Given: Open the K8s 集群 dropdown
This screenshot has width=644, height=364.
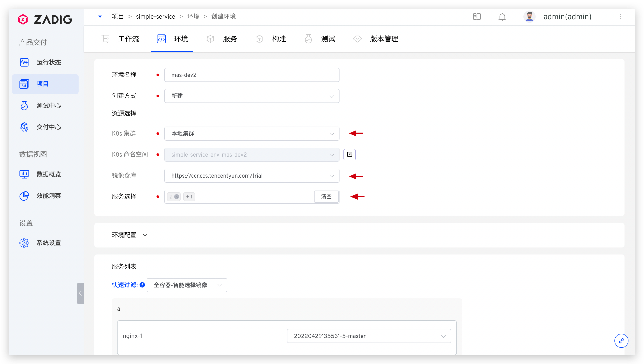Looking at the screenshot, I should pyautogui.click(x=252, y=134).
